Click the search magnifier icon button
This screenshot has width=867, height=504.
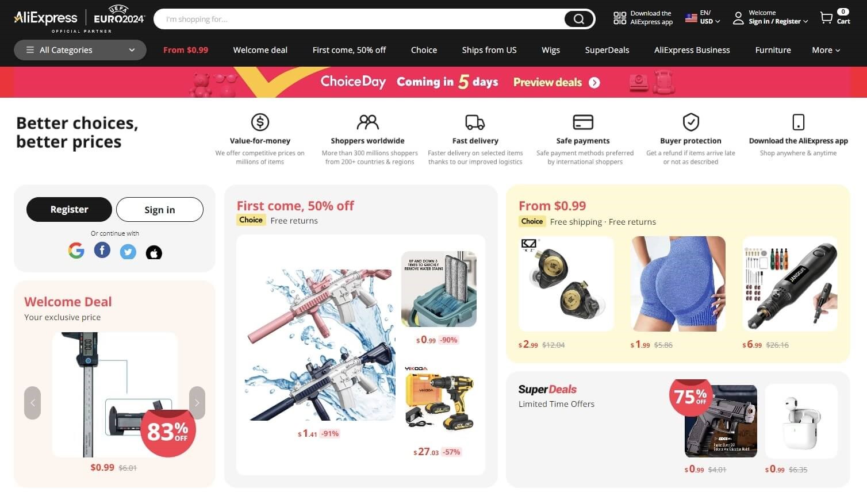(578, 19)
